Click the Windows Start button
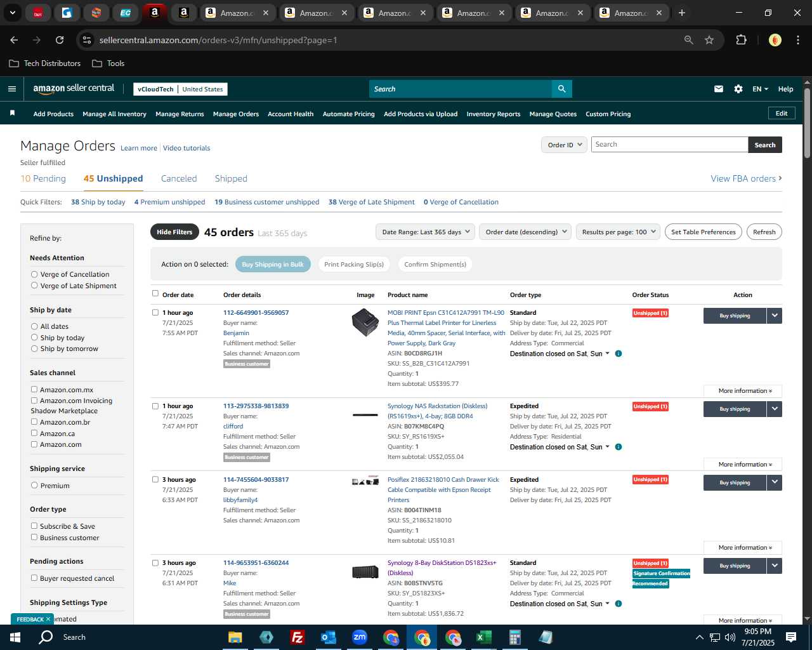 (15, 637)
